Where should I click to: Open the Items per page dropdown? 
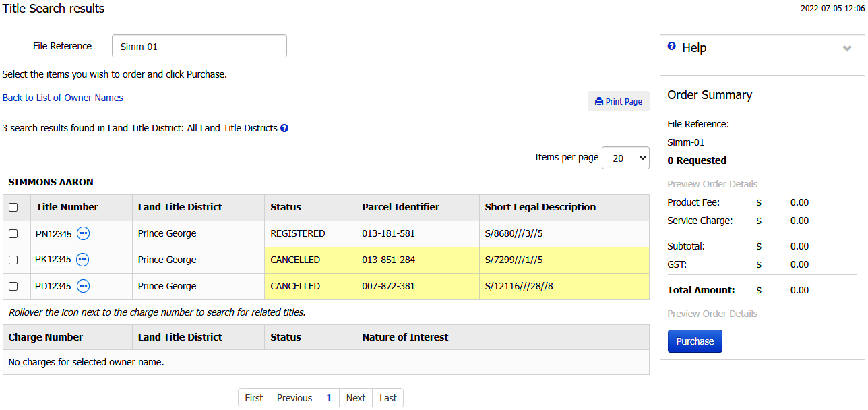pyautogui.click(x=625, y=158)
